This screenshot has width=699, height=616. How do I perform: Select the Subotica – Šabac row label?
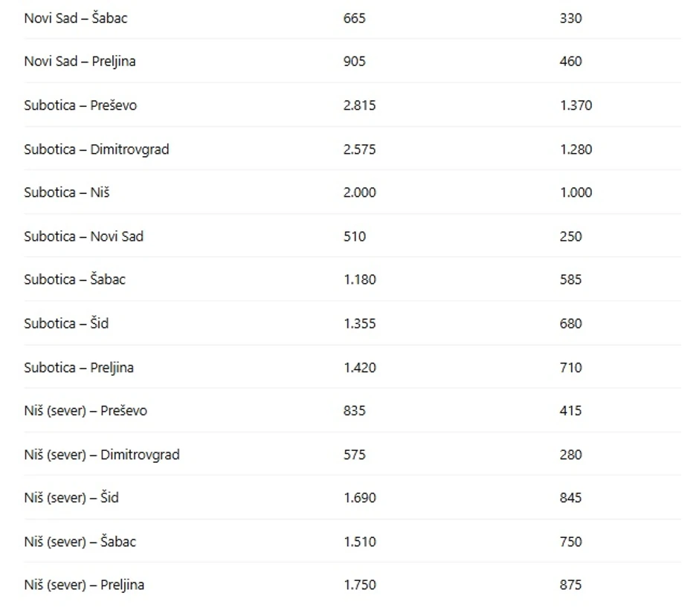74,280
